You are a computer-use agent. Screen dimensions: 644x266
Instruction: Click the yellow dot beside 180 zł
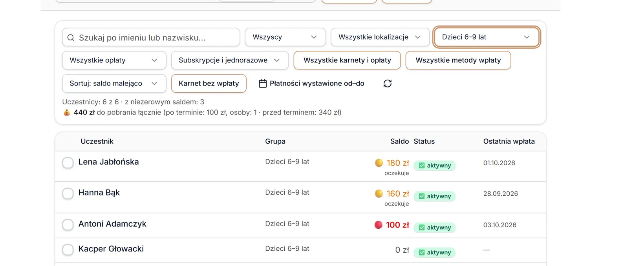coord(379,163)
